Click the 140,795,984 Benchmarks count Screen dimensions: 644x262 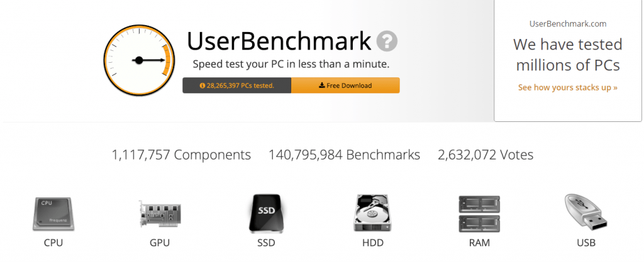344,155
